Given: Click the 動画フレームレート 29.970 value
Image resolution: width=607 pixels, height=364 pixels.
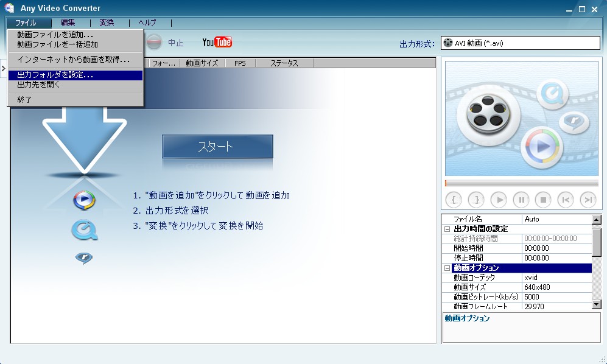Looking at the screenshot, I should coord(557,307).
